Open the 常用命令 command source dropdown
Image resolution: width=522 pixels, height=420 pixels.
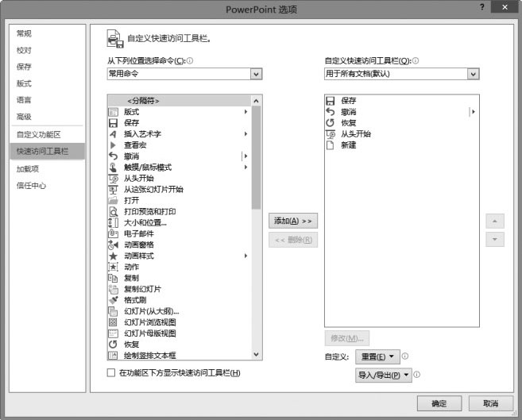256,74
